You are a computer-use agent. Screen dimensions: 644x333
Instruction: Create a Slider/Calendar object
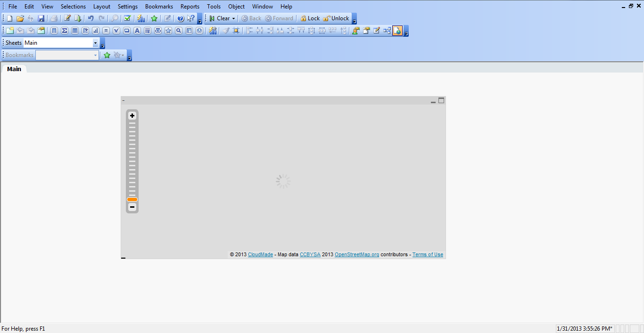pyautogui.click(x=157, y=31)
